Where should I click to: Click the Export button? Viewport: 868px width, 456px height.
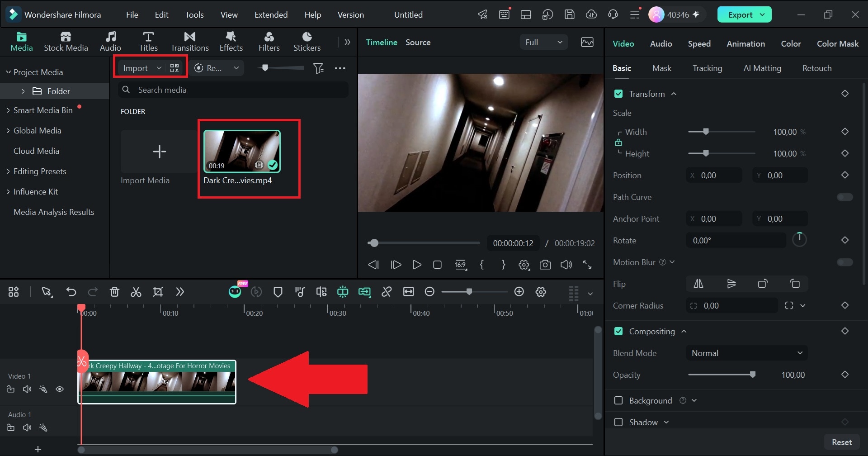pyautogui.click(x=744, y=15)
